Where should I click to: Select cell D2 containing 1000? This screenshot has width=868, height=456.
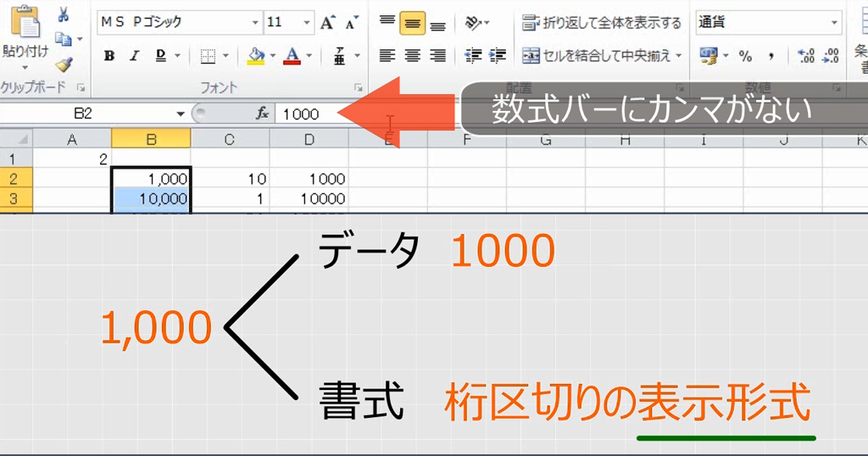(x=309, y=179)
